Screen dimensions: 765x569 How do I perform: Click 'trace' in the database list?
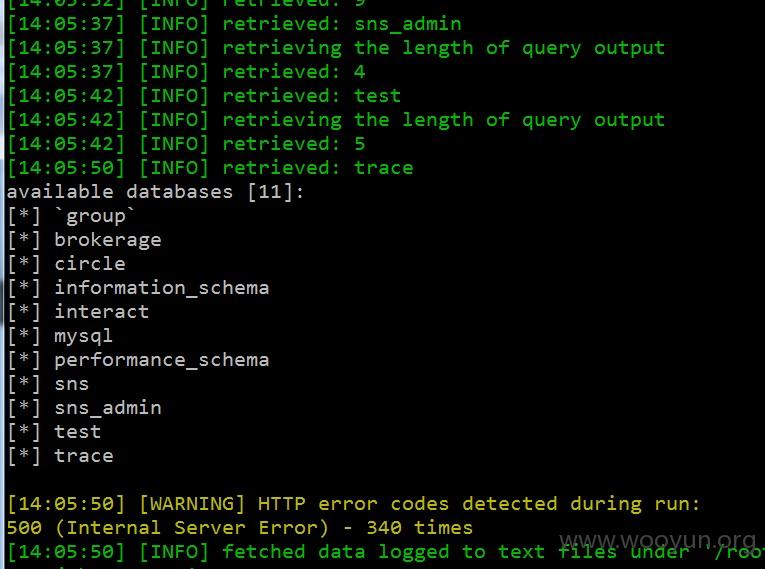pyautogui.click(x=84, y=456)
